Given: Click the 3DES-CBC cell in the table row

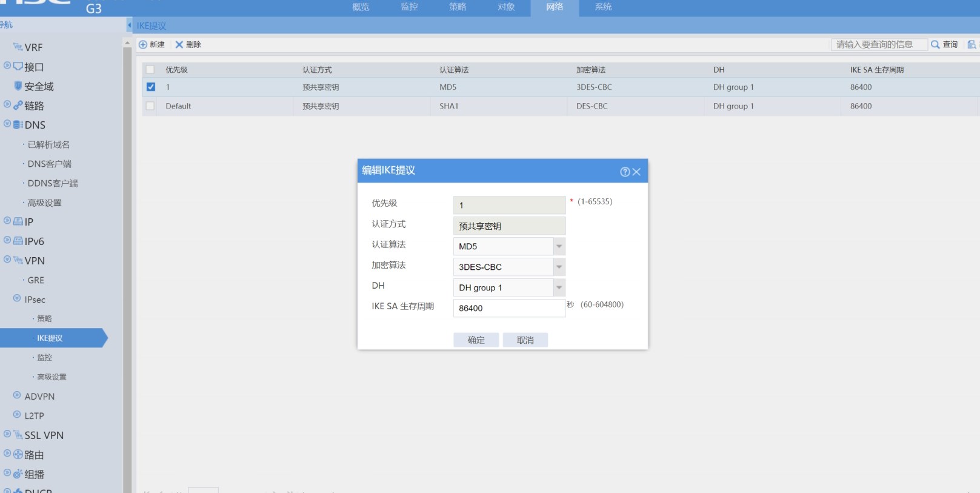Looking at the screenshot, I should (x=594, y=87).
